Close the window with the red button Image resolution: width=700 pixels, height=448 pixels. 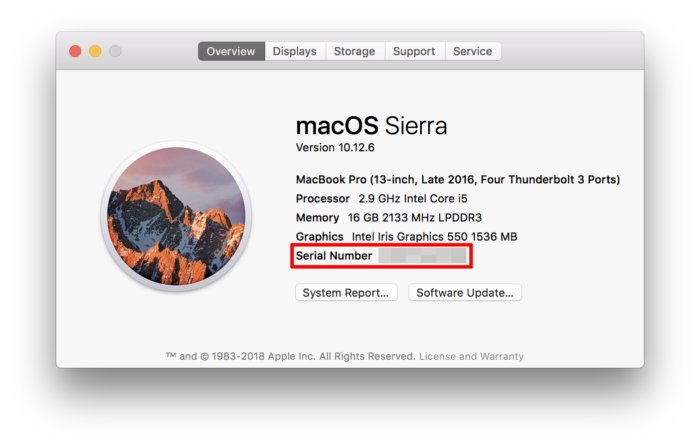pos(75,51)
